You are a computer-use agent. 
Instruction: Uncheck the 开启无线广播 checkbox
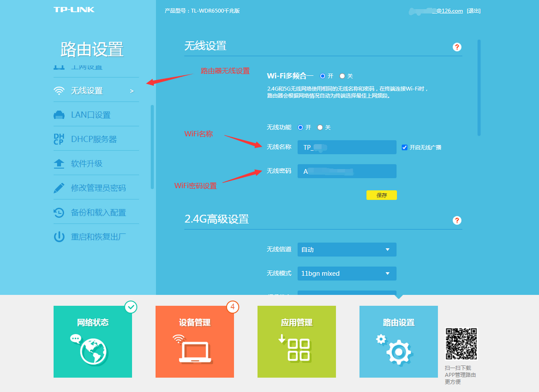pos(404,147)
